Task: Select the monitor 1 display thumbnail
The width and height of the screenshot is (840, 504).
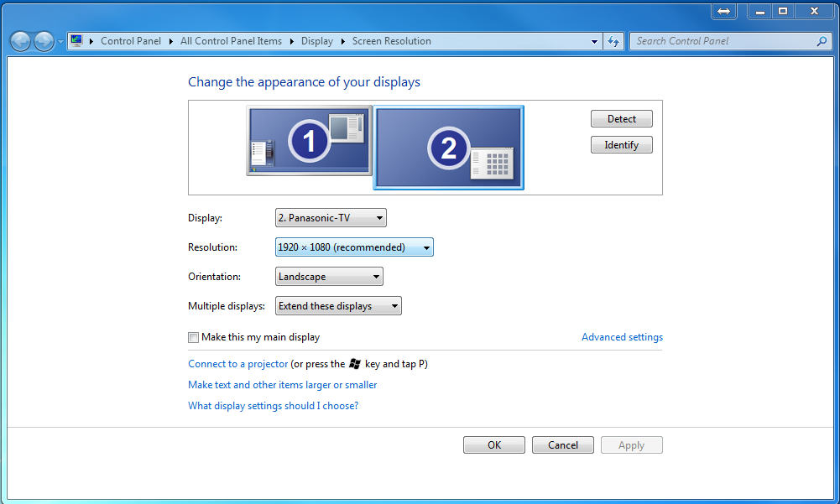Action: 309,140
